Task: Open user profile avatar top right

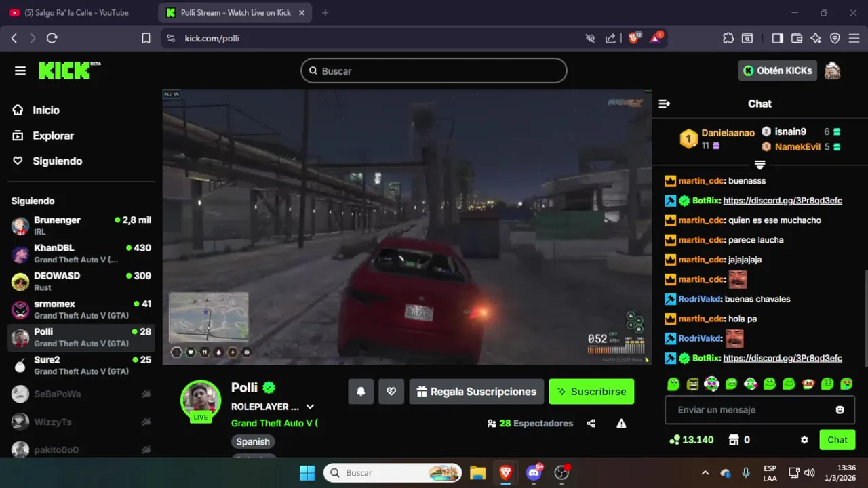Action: tap(832, 70)
